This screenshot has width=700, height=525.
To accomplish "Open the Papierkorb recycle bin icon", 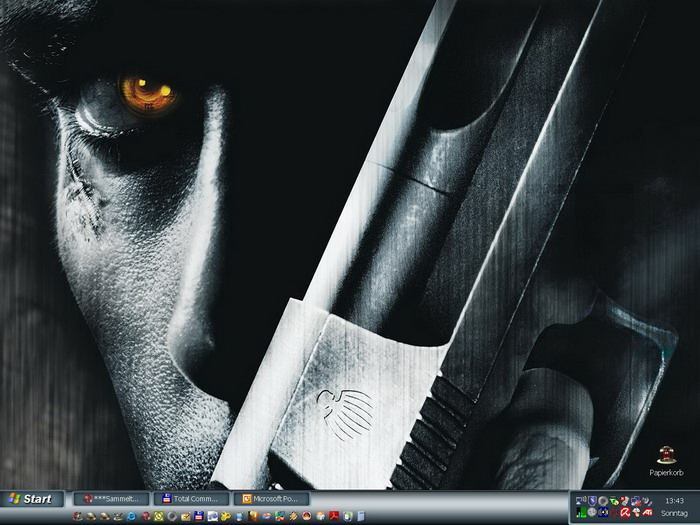I will [666, 461].
